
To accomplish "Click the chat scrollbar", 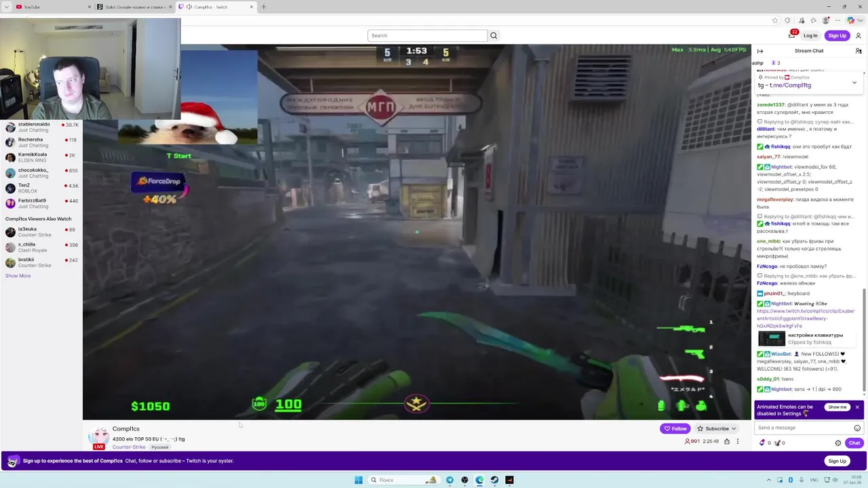I will [x=864, y=339].
